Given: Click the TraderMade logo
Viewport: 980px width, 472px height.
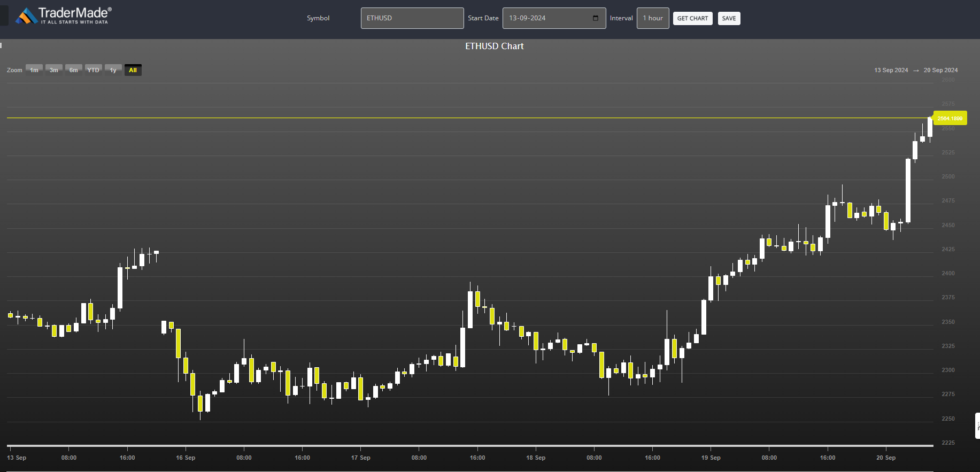Looking at the screenshot, I should tap(64, 16).
